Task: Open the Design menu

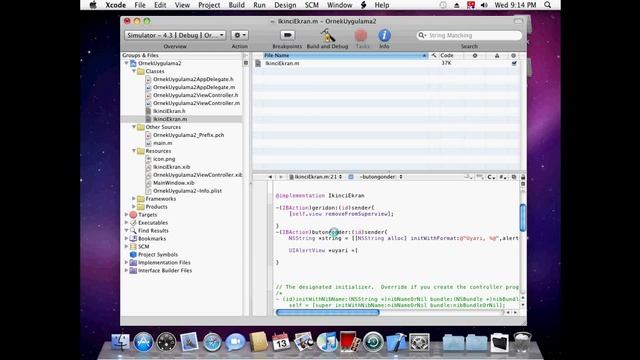Action: point(285,5)
